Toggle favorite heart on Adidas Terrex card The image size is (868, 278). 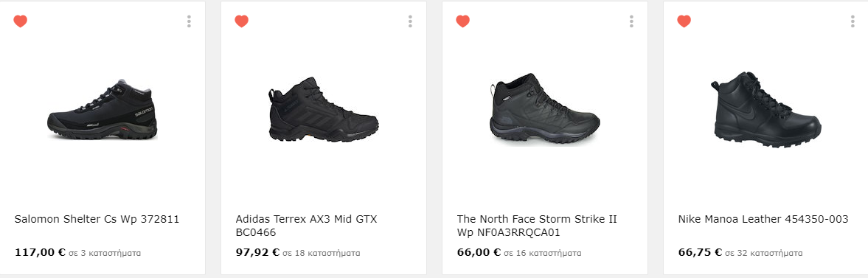(x=241, y=21)
